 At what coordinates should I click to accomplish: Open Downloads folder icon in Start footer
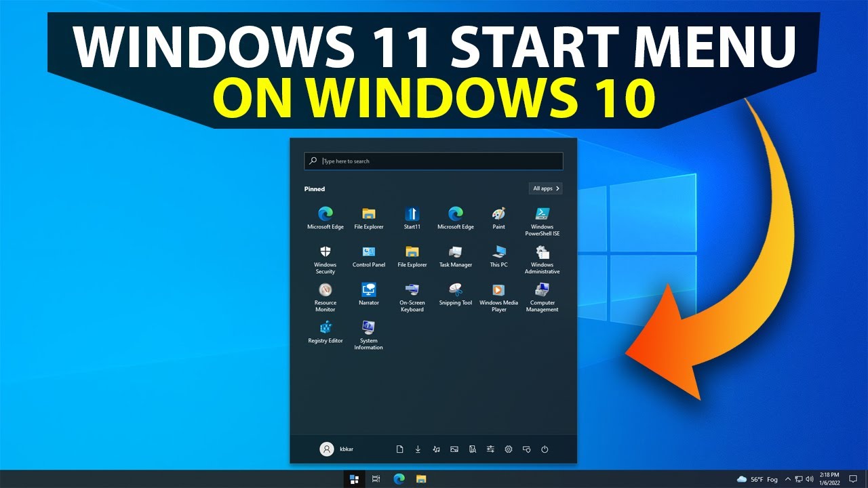[418, 449]
